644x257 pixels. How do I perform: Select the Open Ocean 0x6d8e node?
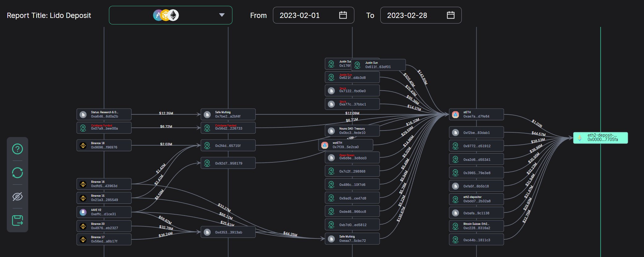[x=352, y=157]
